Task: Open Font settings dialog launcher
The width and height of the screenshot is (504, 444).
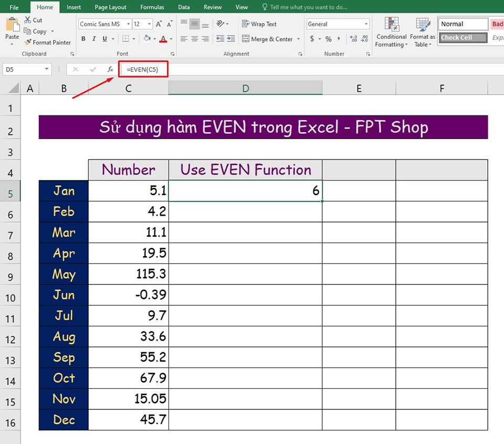Action: coord(173,54)
